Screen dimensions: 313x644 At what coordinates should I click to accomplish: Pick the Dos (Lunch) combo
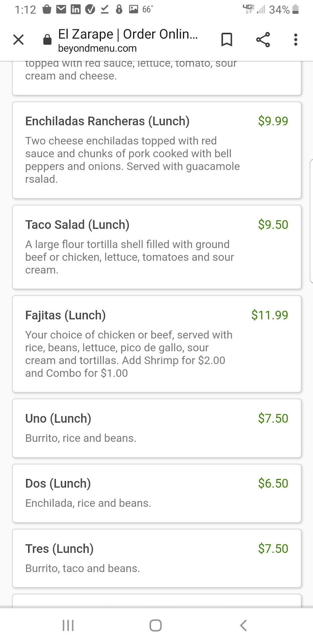tap(58, 484)
